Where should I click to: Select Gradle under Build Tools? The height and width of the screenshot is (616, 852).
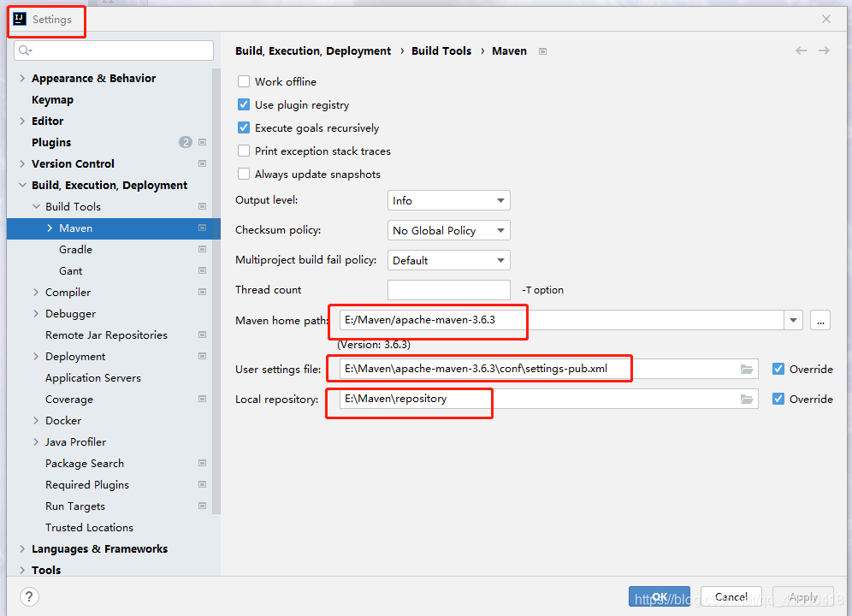(x=75, y=250)
